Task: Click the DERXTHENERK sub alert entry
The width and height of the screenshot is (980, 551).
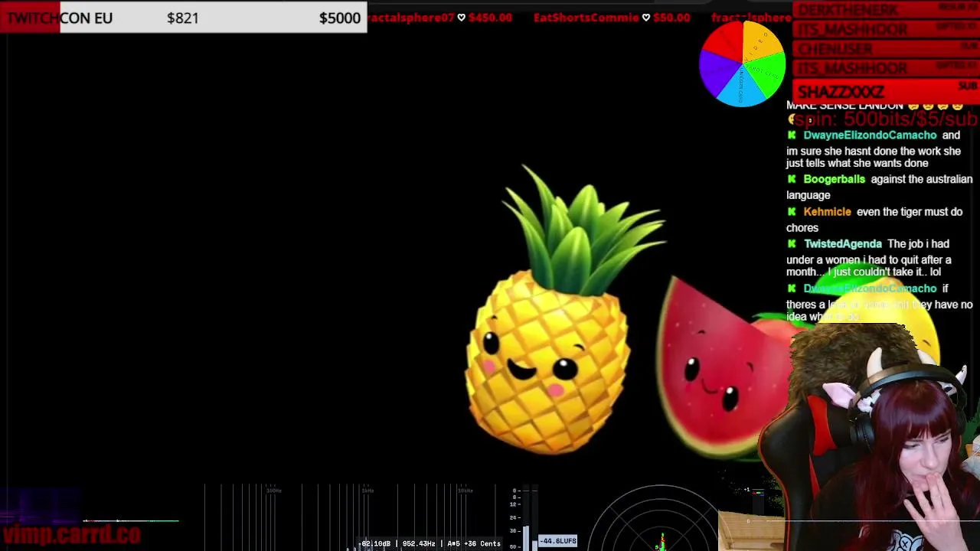Action: [886, 10]
